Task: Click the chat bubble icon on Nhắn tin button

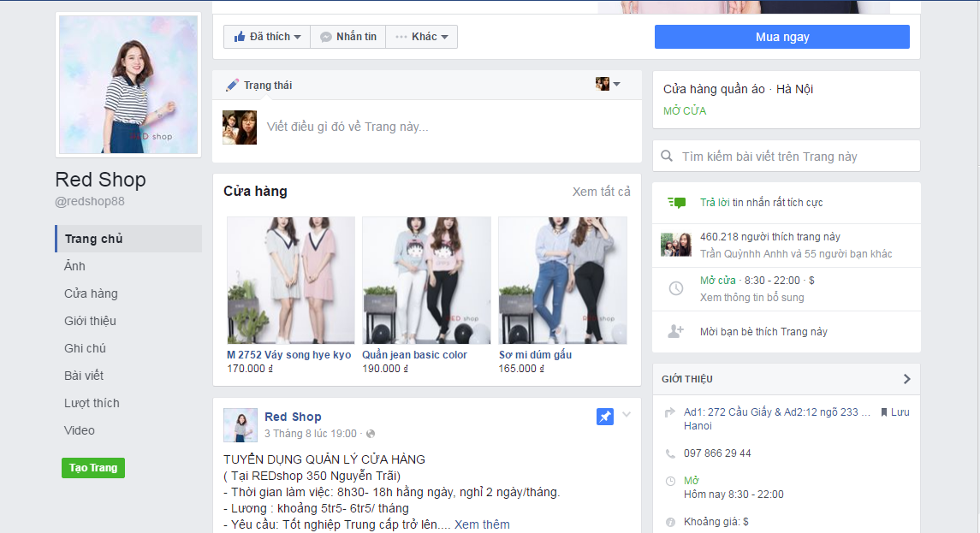Action: (326, 36)
